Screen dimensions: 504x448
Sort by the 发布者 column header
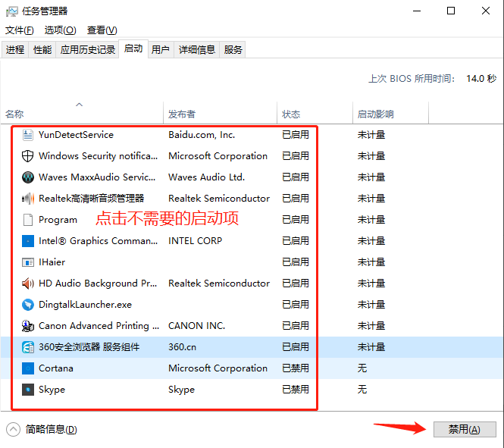click(x=221, y=112)
